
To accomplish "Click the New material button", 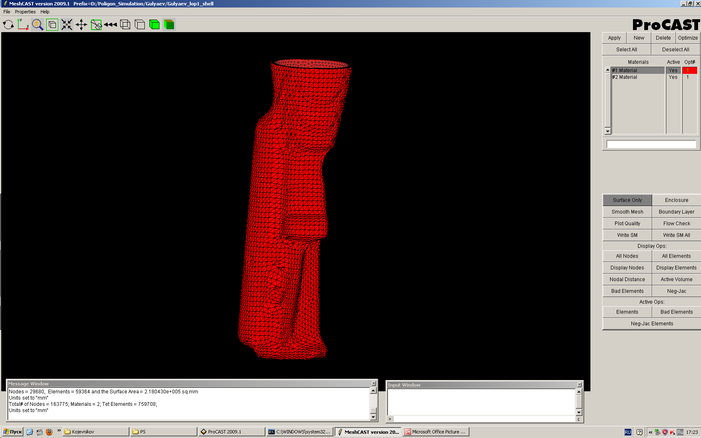I will (639, 38).
